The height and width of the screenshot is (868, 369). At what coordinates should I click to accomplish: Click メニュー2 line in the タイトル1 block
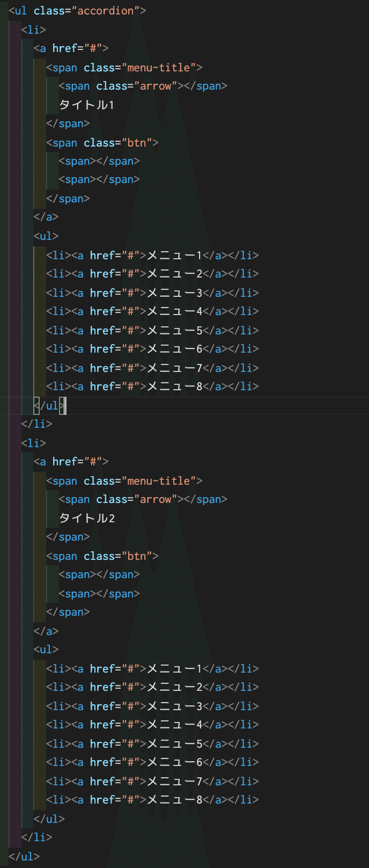point(152,274)
